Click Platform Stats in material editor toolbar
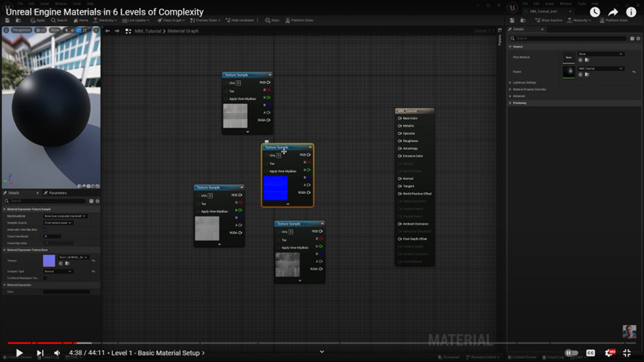The height and width of the screenshot is (362, 644). pos(299,20)
